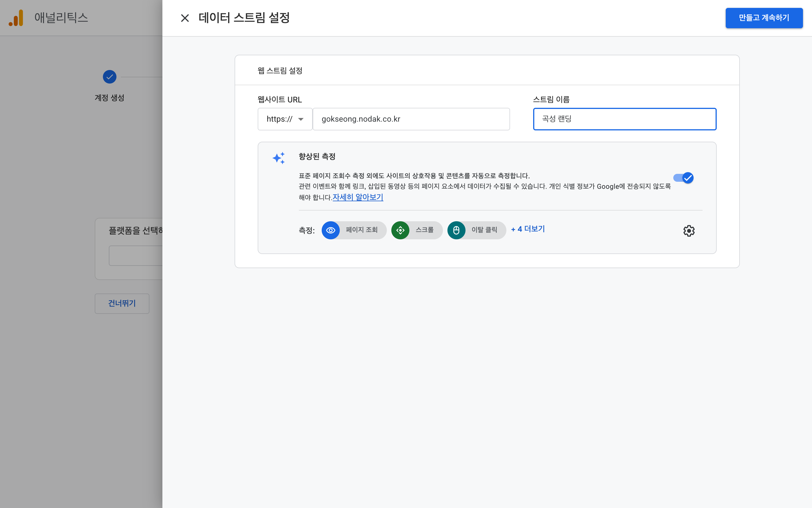Toggle the enhanced measurement switch

coord(683,178)
